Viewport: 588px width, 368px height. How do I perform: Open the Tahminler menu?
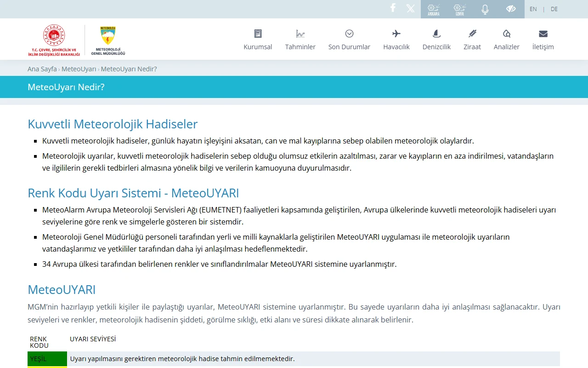pyautogui.click(x=300, y=47)
